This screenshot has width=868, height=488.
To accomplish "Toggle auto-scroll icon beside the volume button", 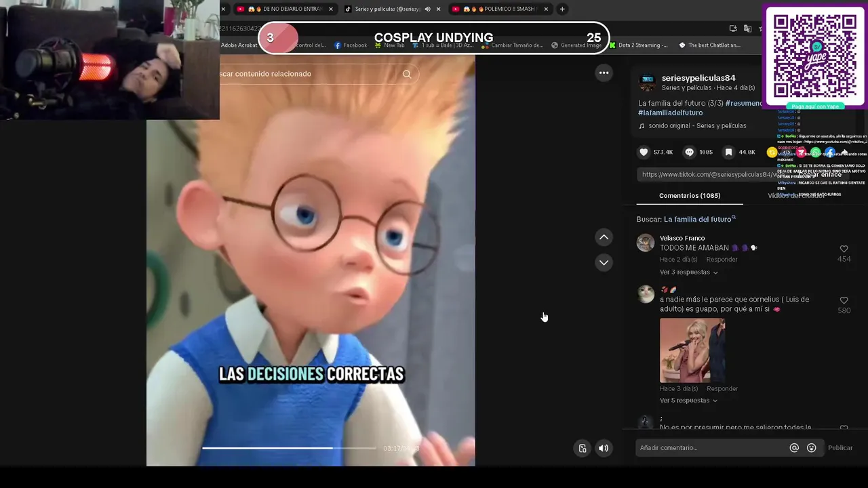I will (582, 448).
